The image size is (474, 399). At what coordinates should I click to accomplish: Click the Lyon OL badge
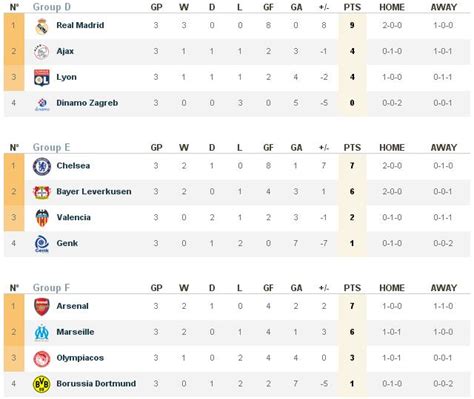pos(42,78)
